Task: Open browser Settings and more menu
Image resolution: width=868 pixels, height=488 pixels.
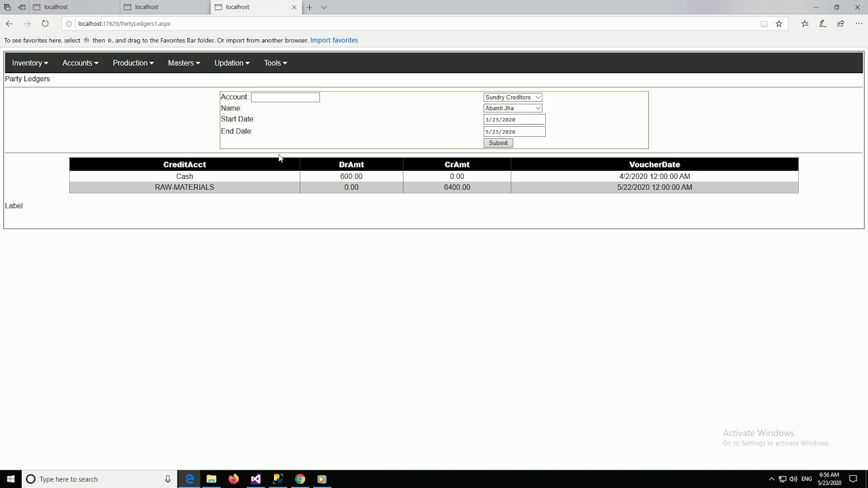Action: click(859, 24)
